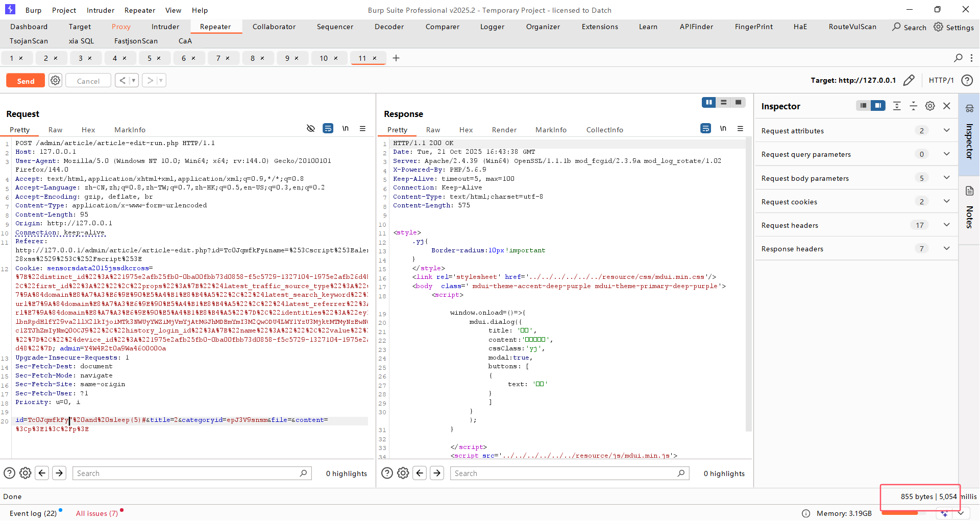Open the request panel hamburger menu

coord(362,129)
